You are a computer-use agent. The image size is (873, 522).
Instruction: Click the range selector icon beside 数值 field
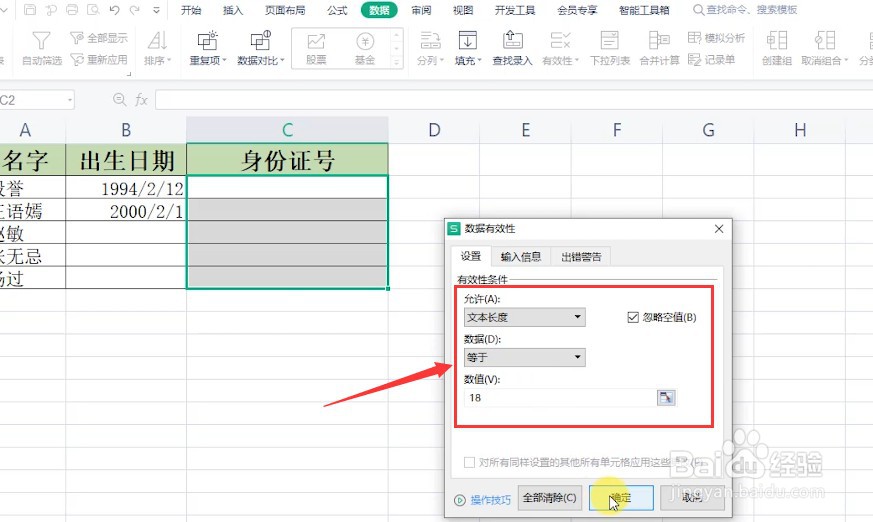click(666, 397)
